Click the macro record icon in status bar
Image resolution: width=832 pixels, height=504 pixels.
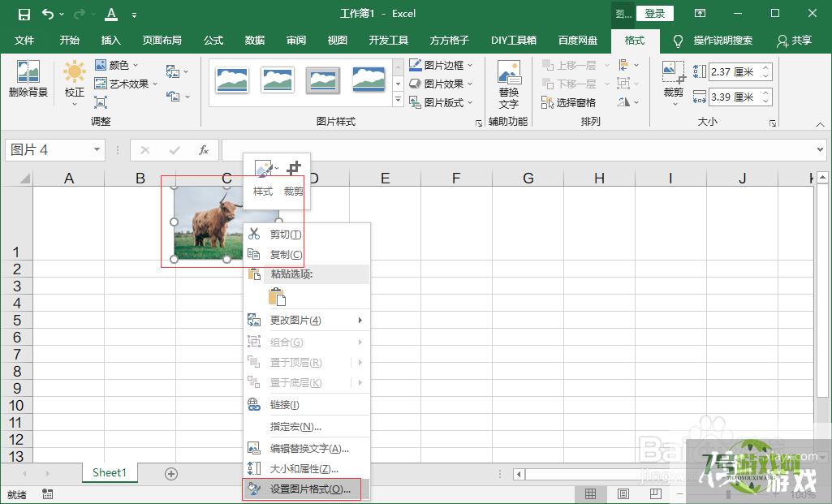[x=48, y=494]
